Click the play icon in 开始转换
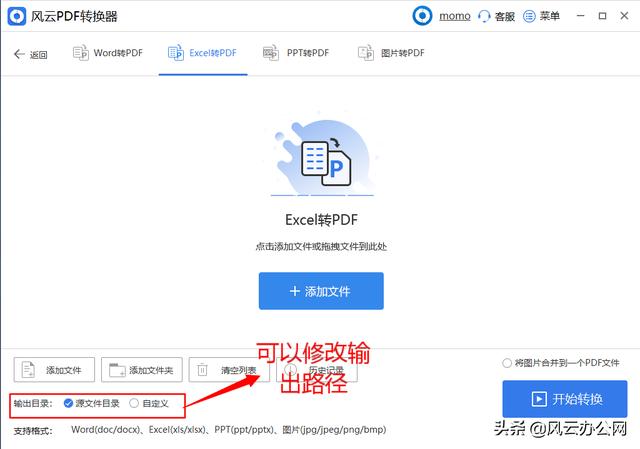This screenshot has width=640, height=449. [x=539, y=399]
